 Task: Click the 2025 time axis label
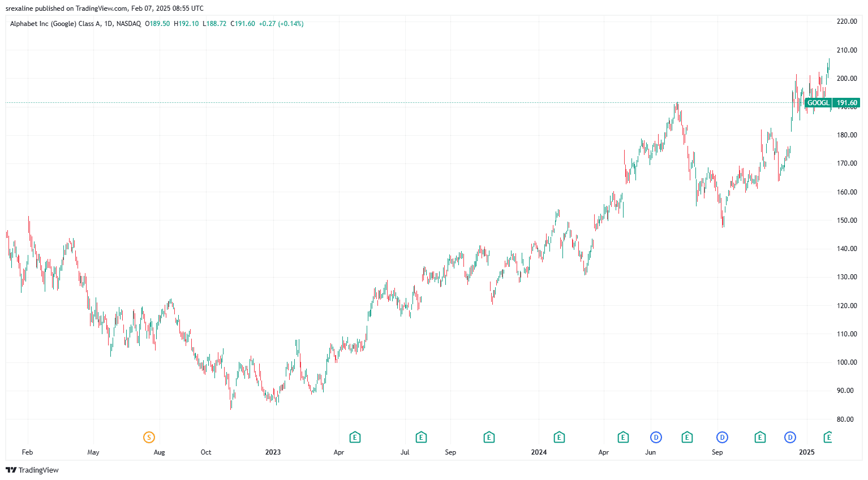point(806,452)
